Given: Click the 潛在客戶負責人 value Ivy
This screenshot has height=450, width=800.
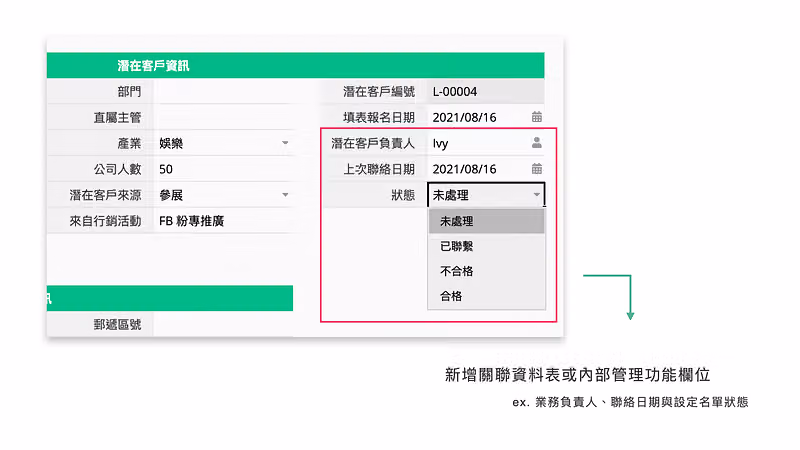Looking at the screenshot, I should (x=440, y=143).
